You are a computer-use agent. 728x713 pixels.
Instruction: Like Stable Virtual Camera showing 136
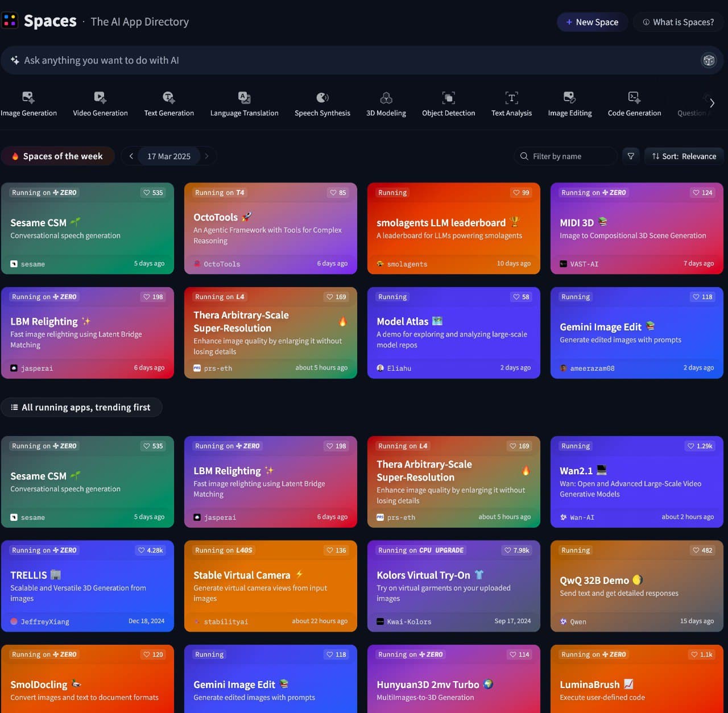click(336, 550)
